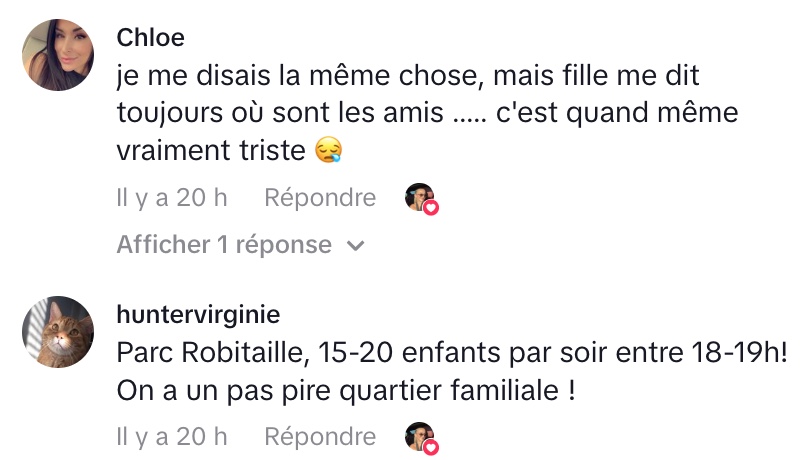Click the "vraiment triste" text
Screen dimensions: 806x460
pyautogui.click(x=210, y=151)
